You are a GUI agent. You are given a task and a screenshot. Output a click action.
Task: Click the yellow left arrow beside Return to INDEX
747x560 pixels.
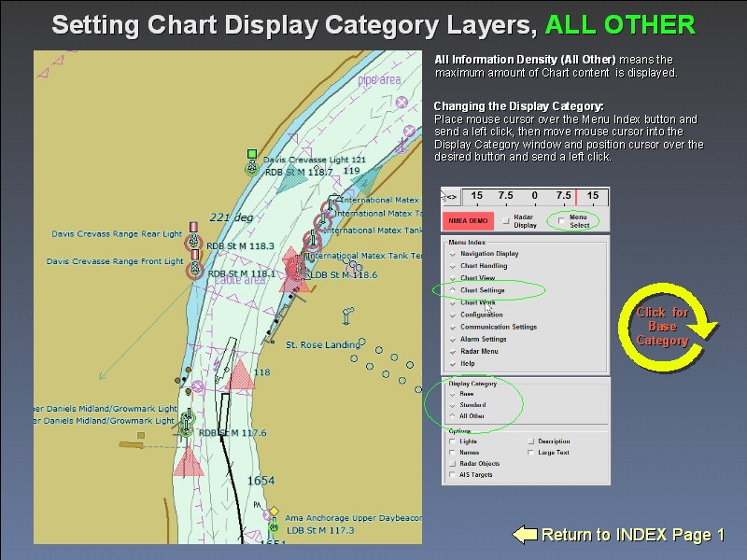coord(525,535)
